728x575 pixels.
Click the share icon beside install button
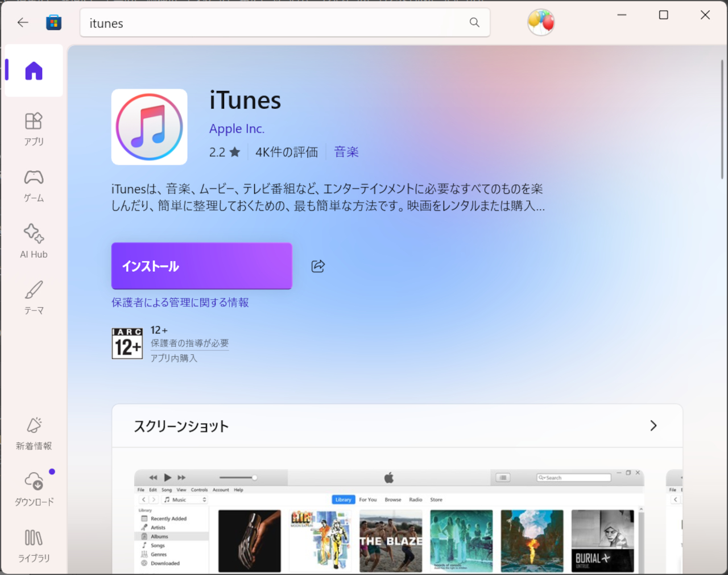[318, 266]
